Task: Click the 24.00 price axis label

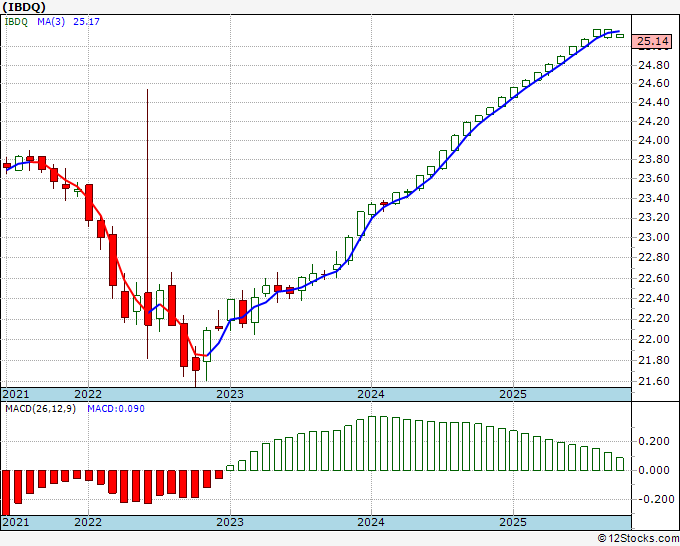Action: 654,140
